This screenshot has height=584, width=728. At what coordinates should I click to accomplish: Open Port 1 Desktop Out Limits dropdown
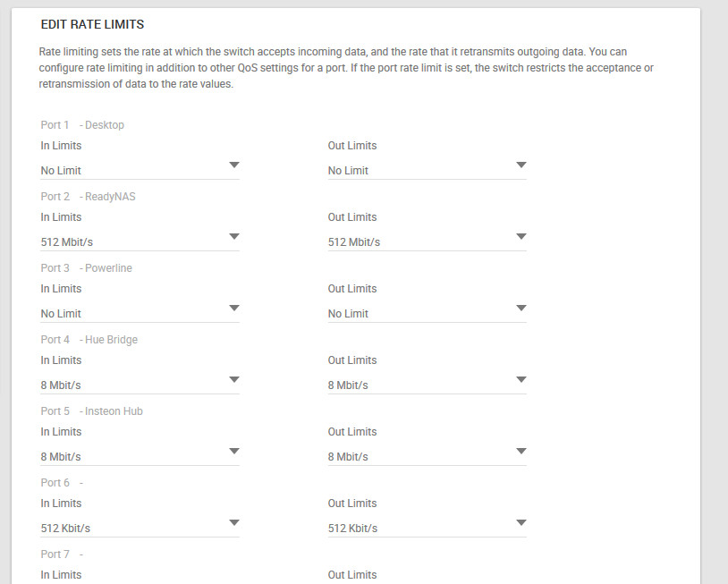click(x=427, y=170)
